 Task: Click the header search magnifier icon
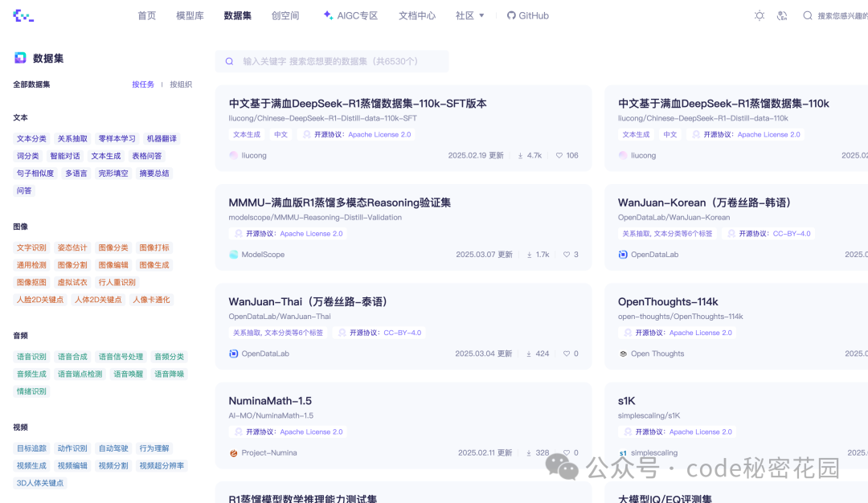(x=808, y=15)
